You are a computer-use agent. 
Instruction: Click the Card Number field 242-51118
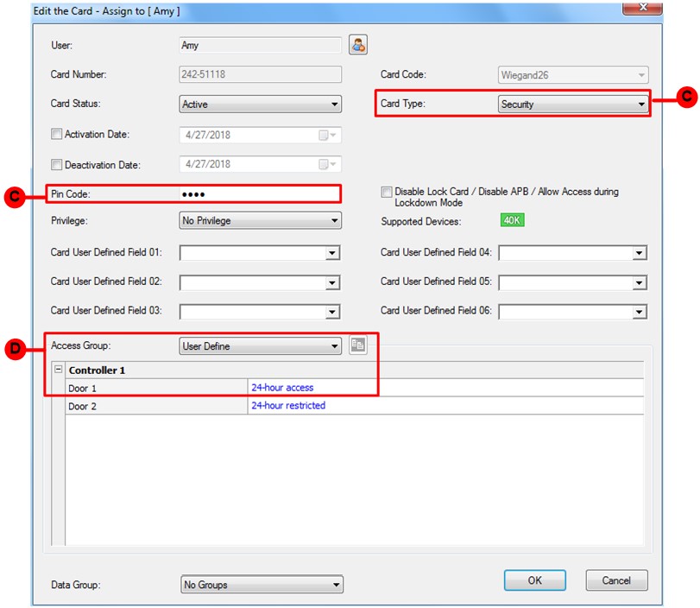[x=261, y=74]
